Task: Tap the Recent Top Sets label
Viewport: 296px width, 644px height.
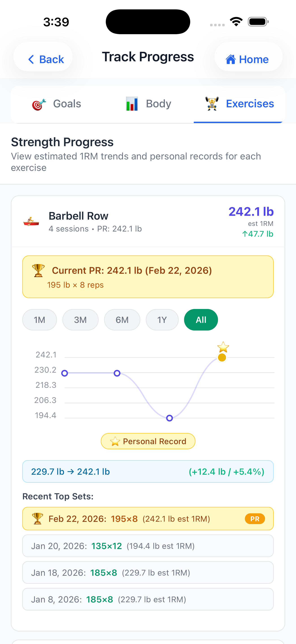Action: click(x=58, y=496)
